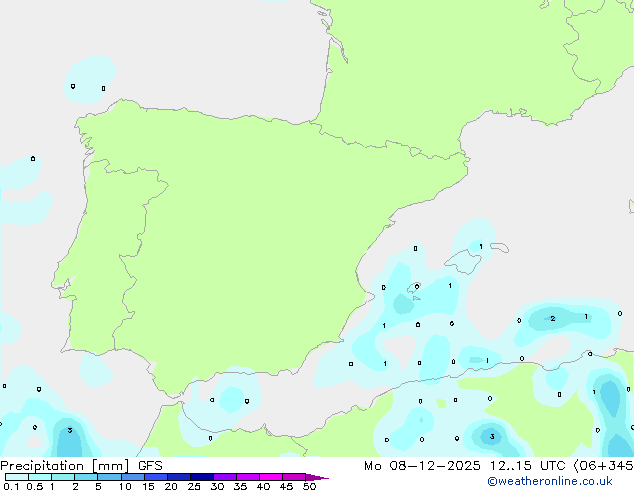Select the 1–2 mm legend color
Screen dimensions: 634x490
63,477
